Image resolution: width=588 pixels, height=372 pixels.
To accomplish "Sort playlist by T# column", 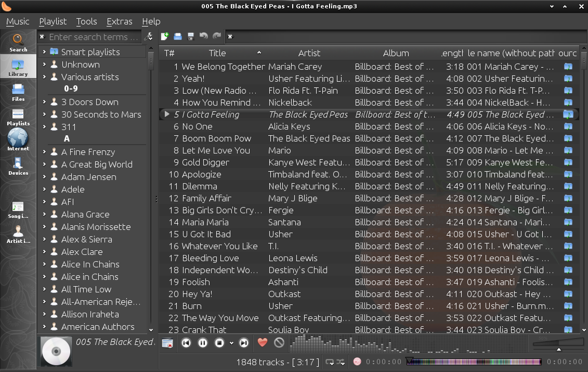I will pos(169,53).
